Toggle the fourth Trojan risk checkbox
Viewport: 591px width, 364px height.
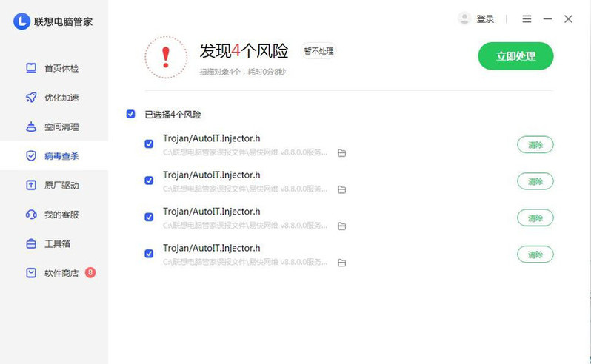tap(149, 254)
